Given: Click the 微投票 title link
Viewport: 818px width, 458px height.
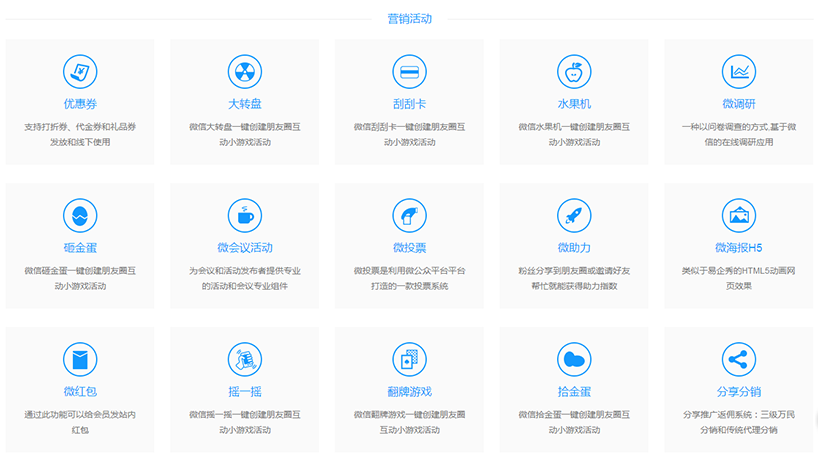Looking at the screenshot, I should click(x=409, y=248).
